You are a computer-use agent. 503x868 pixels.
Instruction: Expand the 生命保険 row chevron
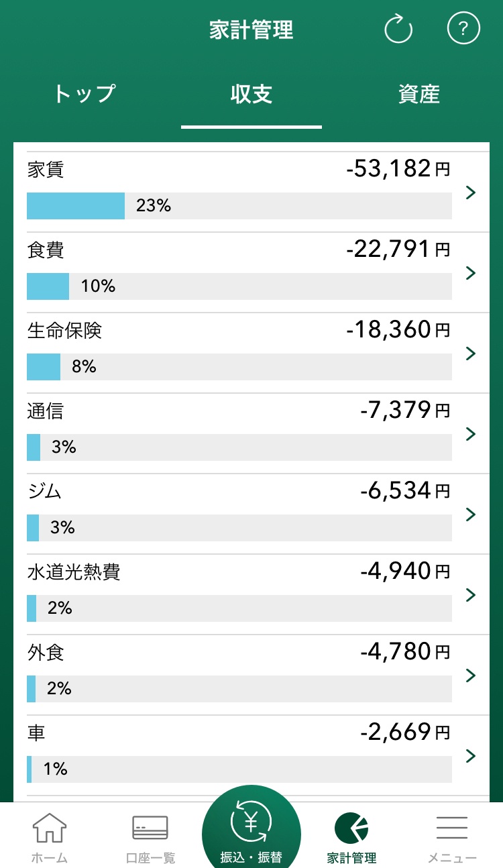471,354
